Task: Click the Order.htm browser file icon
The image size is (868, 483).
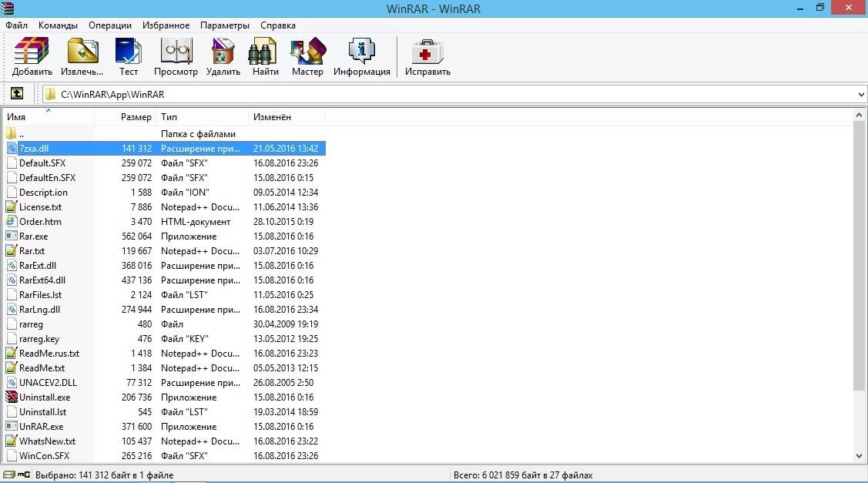Action: click(11, 222)
